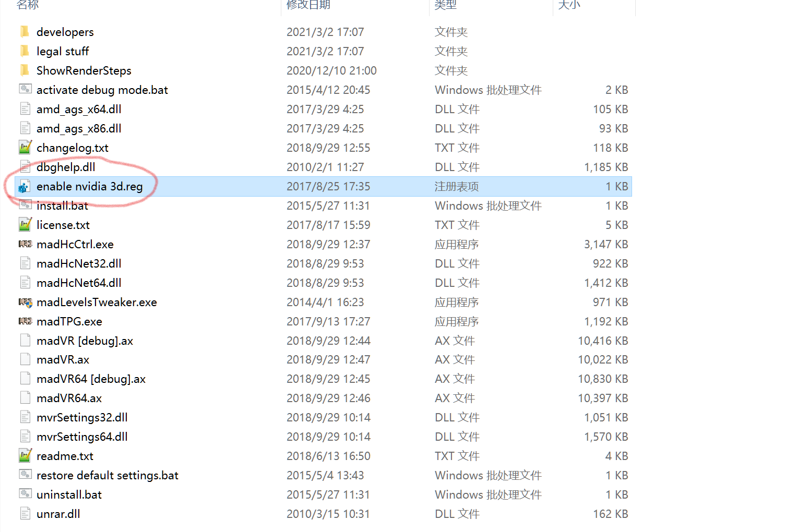Select file name license.txt
The width and height of the screenshot is (797, 532).
click(63, 225)
